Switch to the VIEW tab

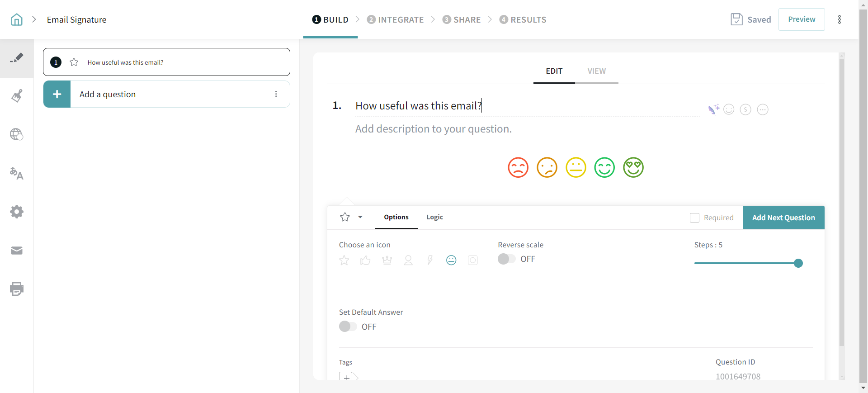coord(596,71)
